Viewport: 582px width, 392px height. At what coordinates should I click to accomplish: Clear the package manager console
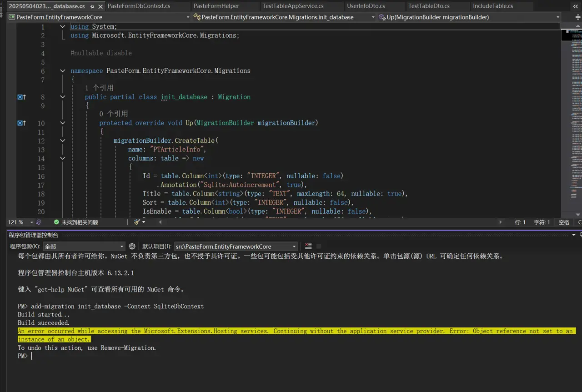click(x=308, y=246)
